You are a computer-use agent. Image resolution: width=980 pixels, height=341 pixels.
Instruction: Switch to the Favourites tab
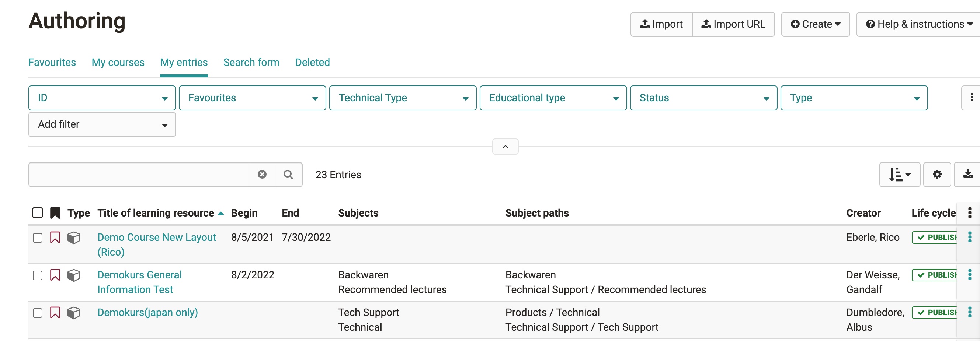point(52,62)
